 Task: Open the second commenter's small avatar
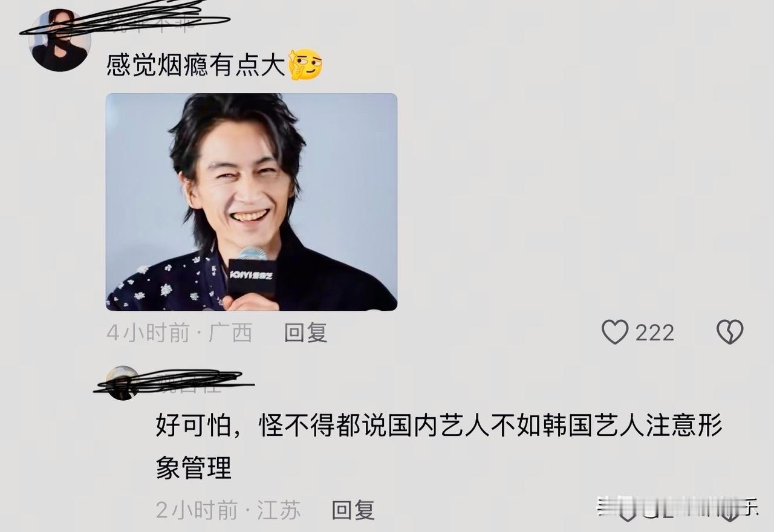pos(122,383)
